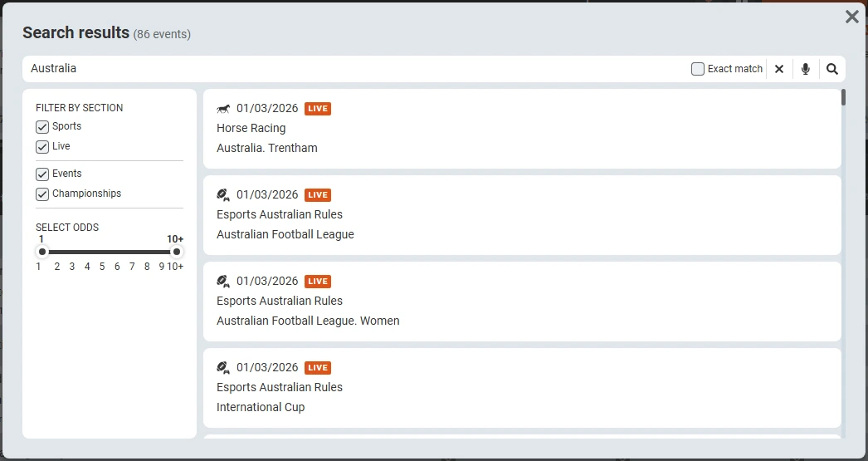The width and height of the screenshot is (868, 461).
Task: Click the Search results heading
Action: [x=76, y=32]
